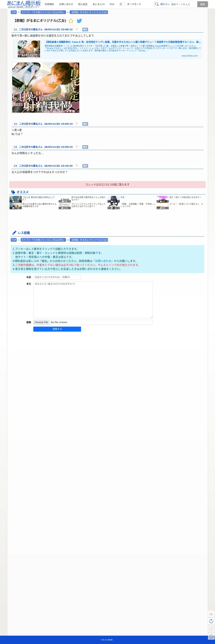Viewport: 215px width, 644px height.
Task: Open the RSS feed link
Action: pos(112,4)
